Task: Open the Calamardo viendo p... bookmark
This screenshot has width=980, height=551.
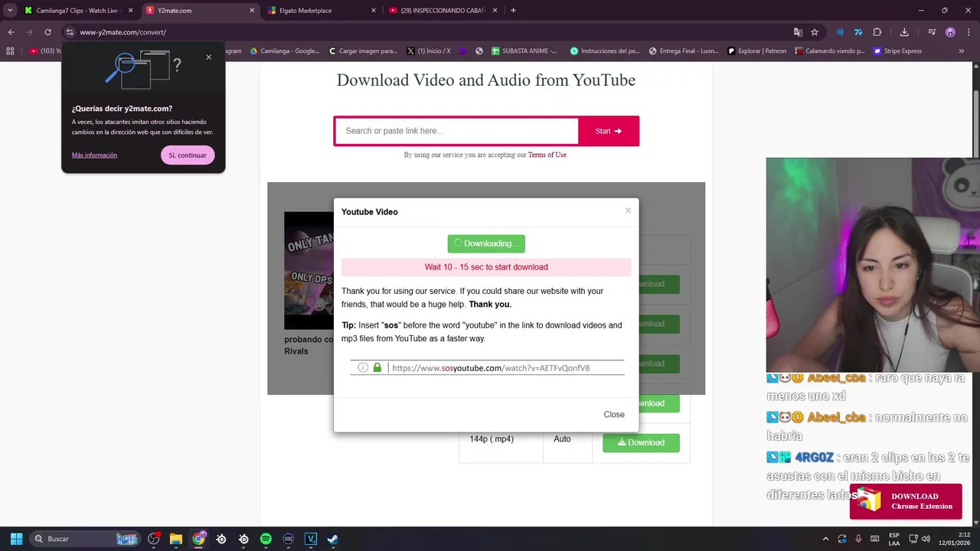Action: [x=829, y=51]
